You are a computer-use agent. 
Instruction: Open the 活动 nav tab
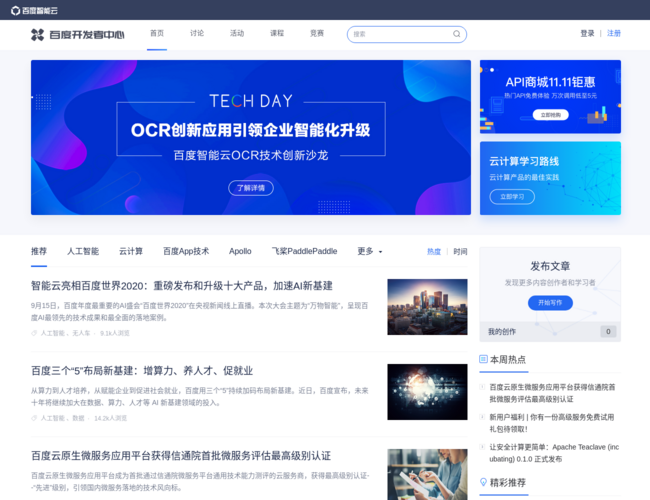237,33
